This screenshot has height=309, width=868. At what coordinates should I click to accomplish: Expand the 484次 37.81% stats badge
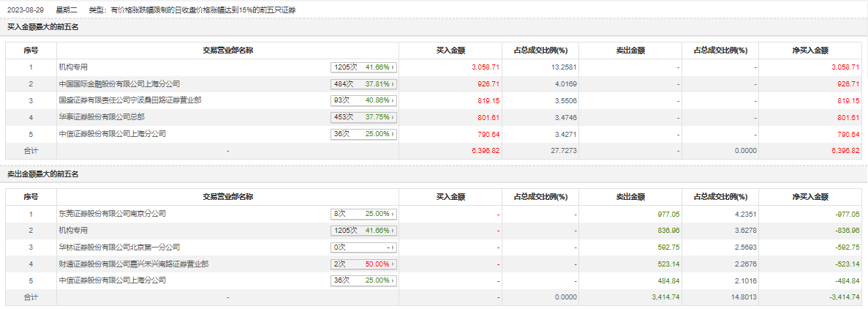click(x=363, y=83)
